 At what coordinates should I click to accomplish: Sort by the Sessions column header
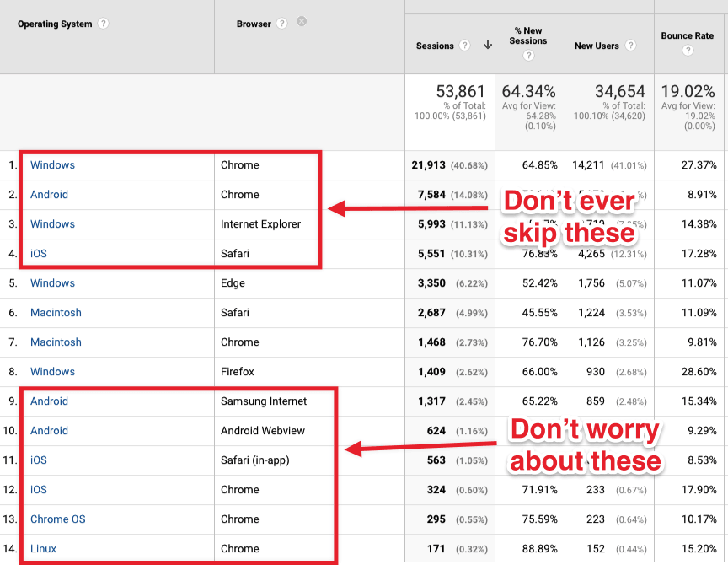point(435,46)
